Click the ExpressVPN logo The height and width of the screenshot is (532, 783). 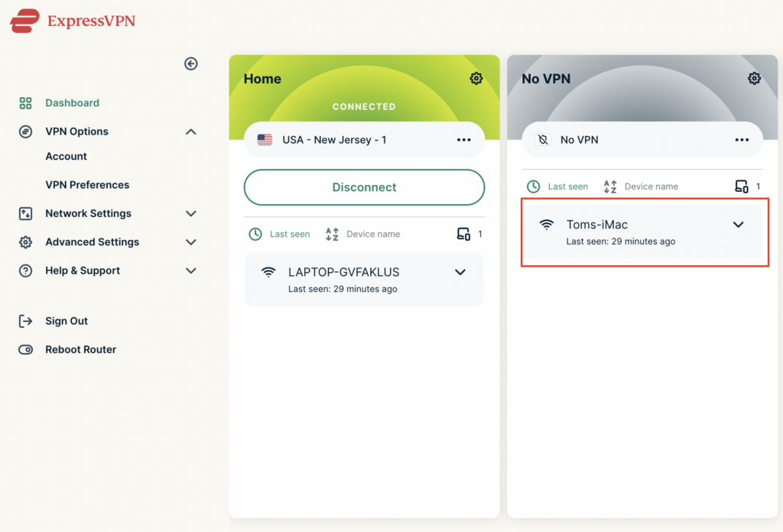pos(73,21)
